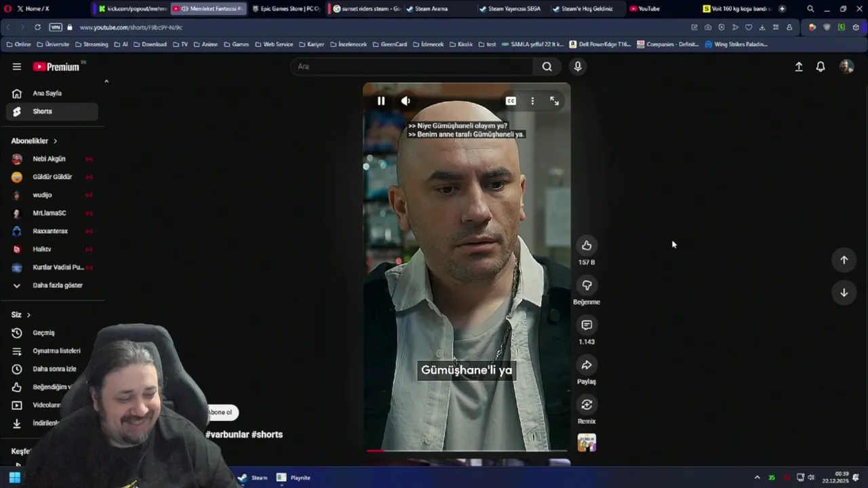Click the Abone ol subscribe button
Image resolution: width=868 pixels, height=488 pixels.
(x=221, y=412)
